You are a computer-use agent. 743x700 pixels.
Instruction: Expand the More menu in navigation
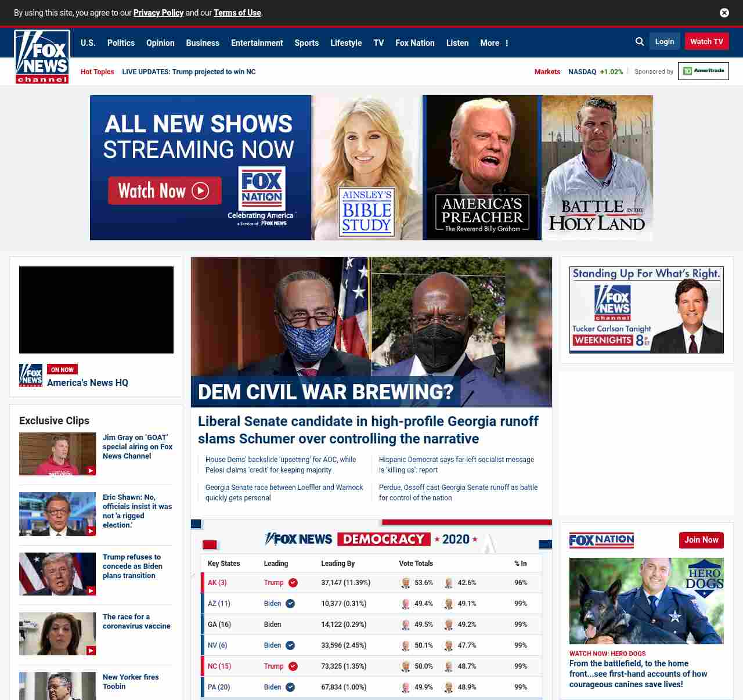click(494, 43)
